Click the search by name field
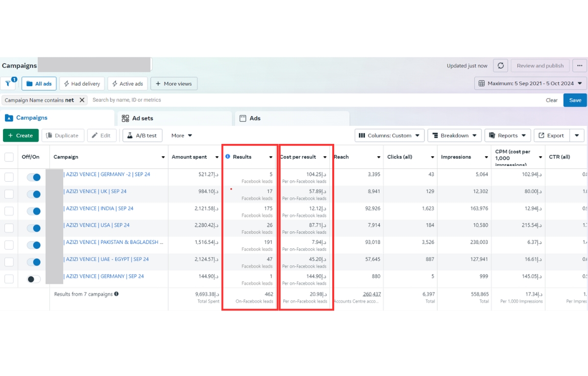 pos(314,100)
